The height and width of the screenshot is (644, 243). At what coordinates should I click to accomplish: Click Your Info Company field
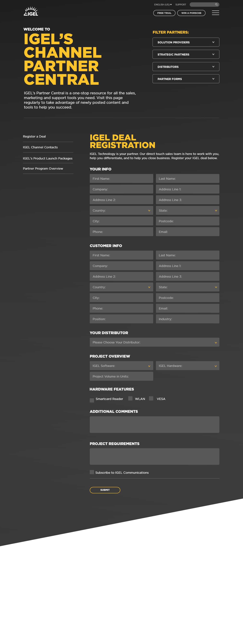(122, 189)
